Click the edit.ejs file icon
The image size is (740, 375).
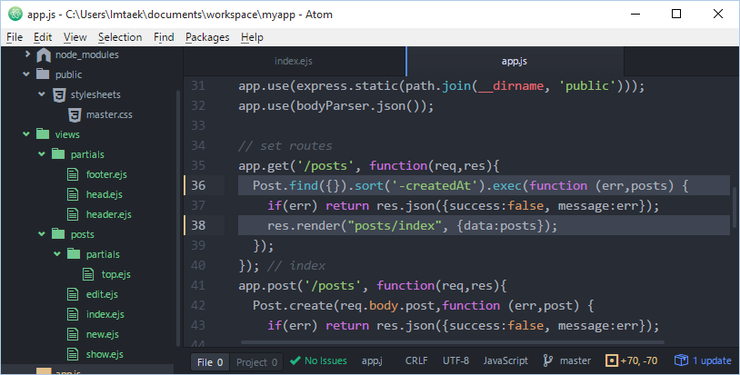click(73, 294)
